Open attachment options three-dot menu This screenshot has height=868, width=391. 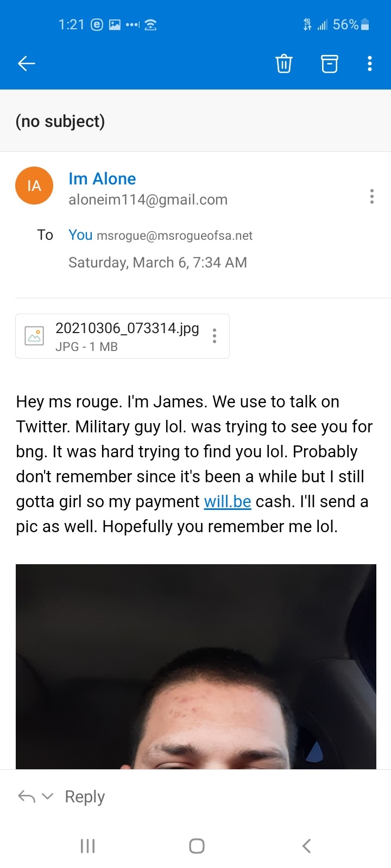215,336
